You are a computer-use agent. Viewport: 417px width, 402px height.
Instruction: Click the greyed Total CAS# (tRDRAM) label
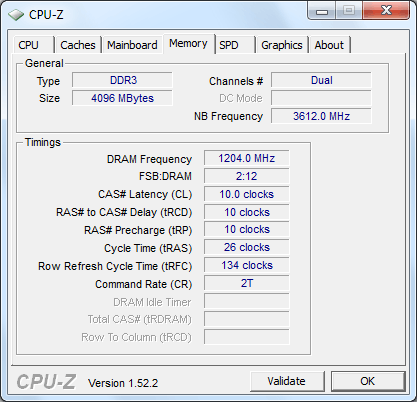(x=139, y=320)
